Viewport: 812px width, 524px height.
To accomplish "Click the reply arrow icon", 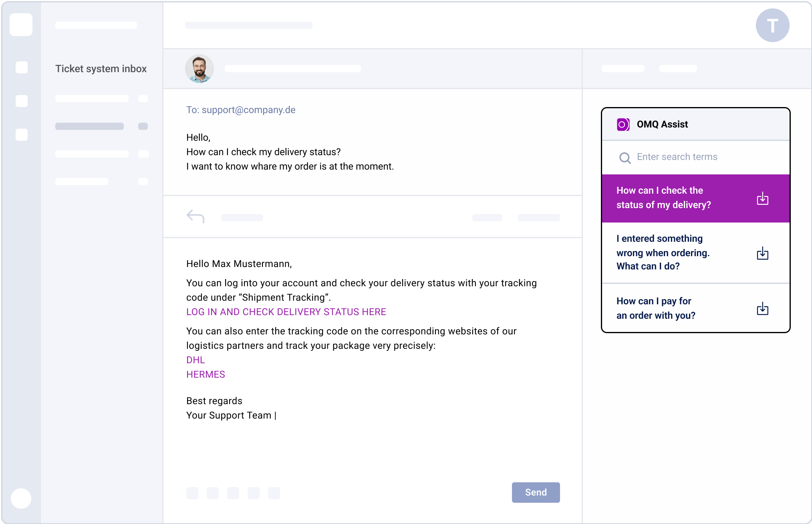I will (x=195, y=216).
